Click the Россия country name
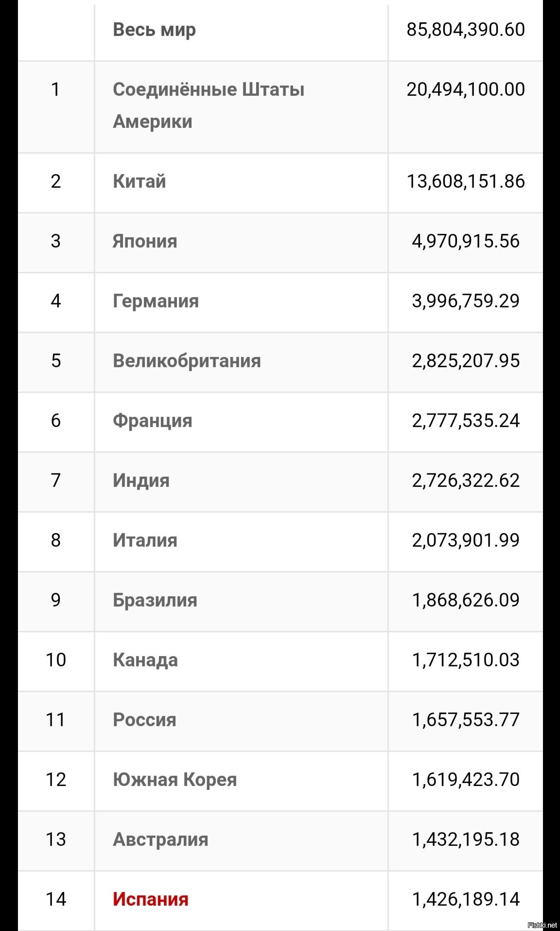 (x=144, y=720)
